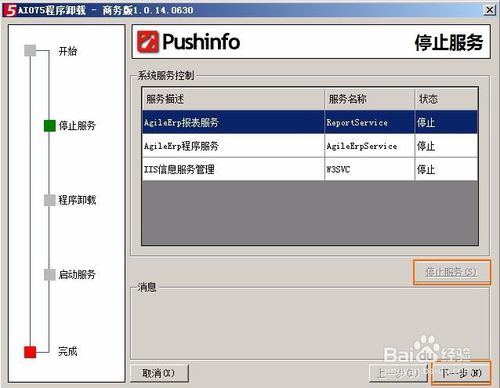Screen dimensions: 500x388
Task: Click the uninstaller icon in the title bar
Action: tap(10, 10)
